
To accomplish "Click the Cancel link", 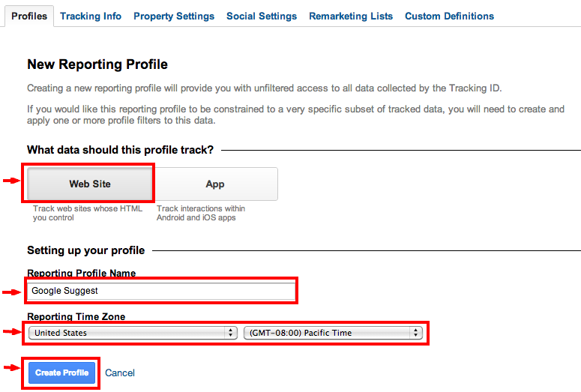I will pyautogui.click(x=120, y=373).
